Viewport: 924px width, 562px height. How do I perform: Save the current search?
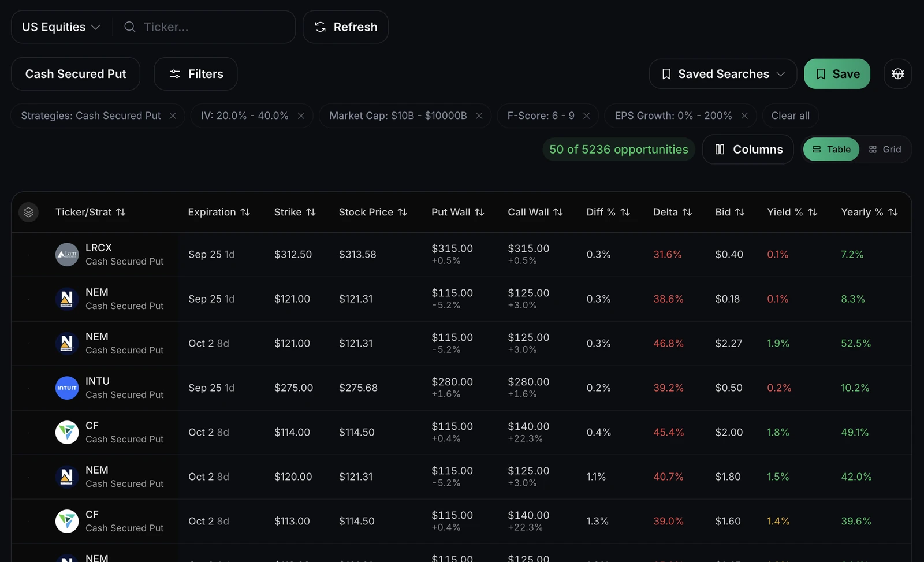point(837,74)
